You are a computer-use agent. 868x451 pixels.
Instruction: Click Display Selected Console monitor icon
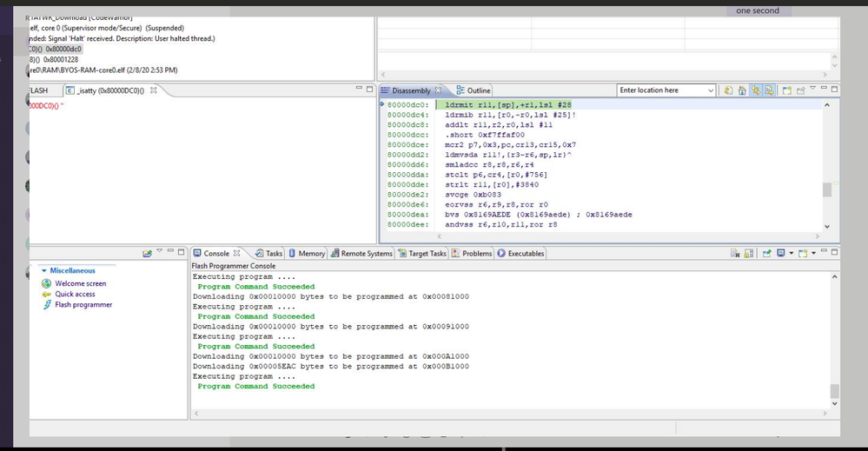click(x=780, y=254)
